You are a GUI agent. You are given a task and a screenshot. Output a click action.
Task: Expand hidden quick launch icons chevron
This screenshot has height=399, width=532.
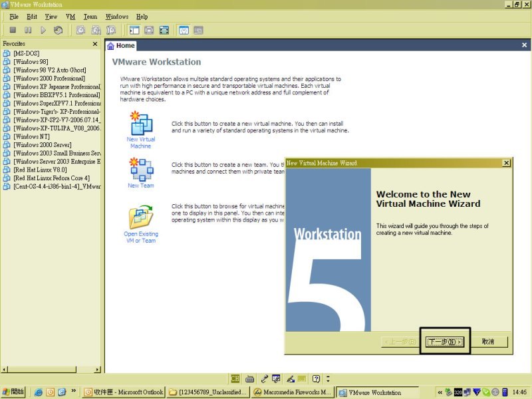pyautogui.click(x=73, y=391)
